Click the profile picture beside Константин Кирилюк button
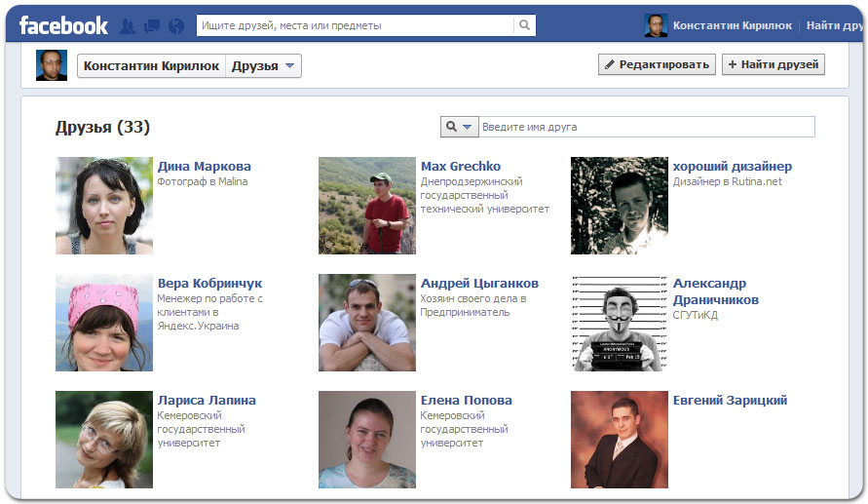 (x=52, y=65)
